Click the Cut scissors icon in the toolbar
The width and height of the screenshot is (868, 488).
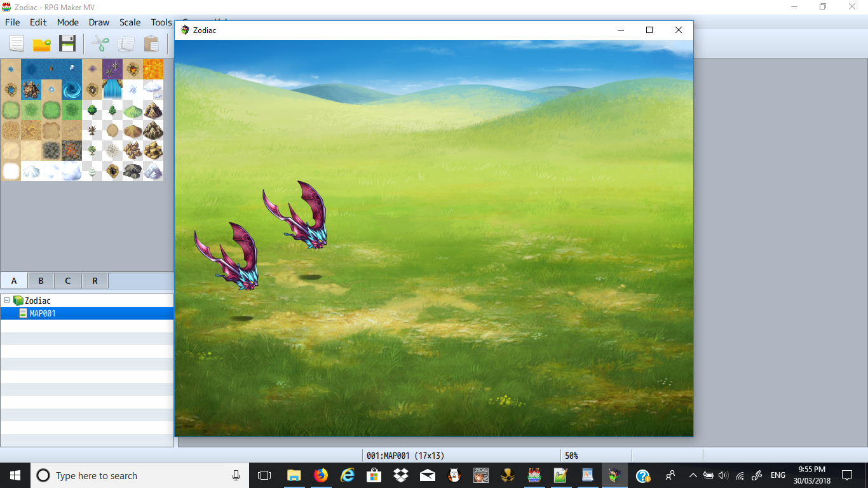point(100,44)
